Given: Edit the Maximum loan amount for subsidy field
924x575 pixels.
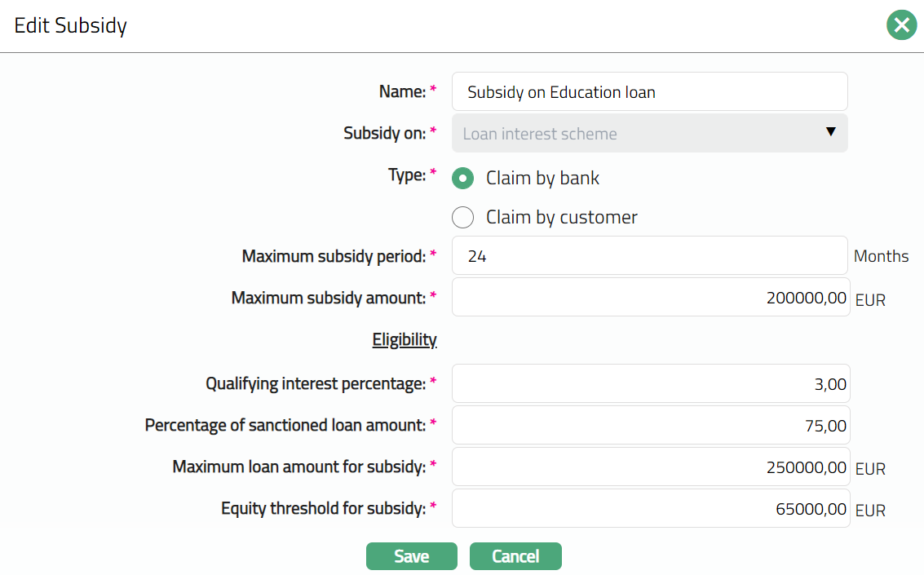Looking at the screenshot, I should click(x=649, y=467).
